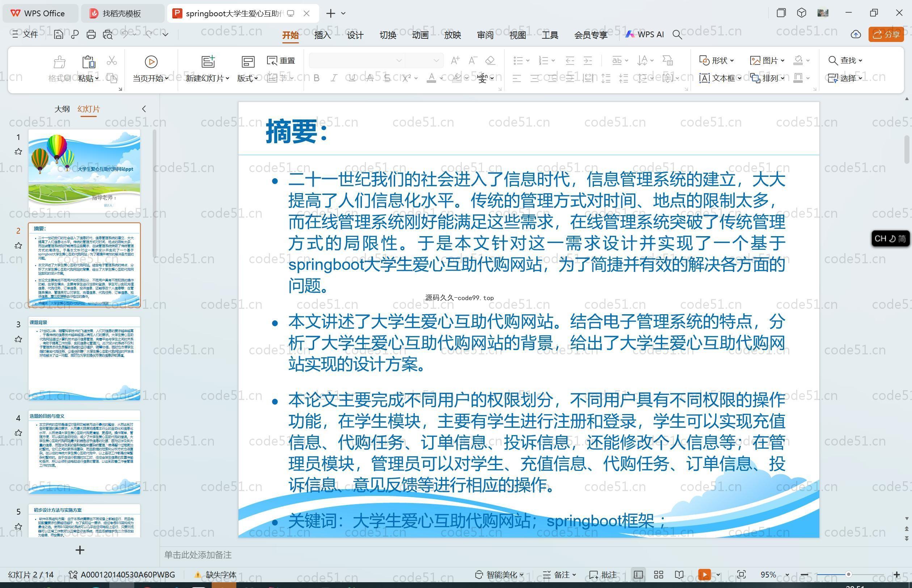
Task: Click the Cut scissors icon
Action: [x=111, y=60]
